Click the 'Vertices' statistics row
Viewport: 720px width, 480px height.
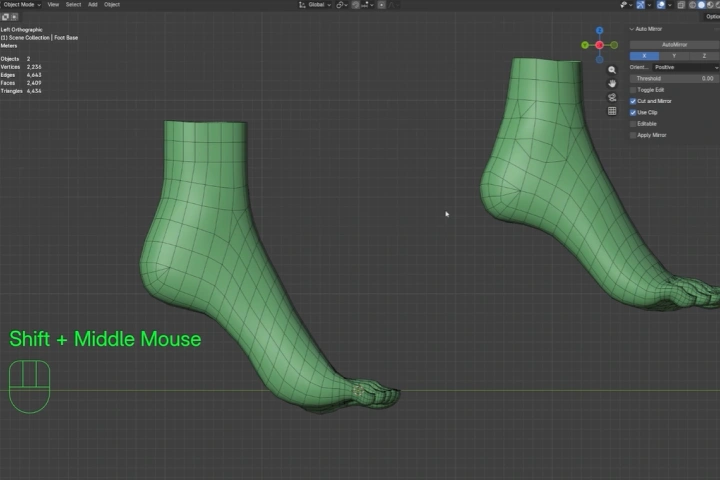(x=21, y=67)
